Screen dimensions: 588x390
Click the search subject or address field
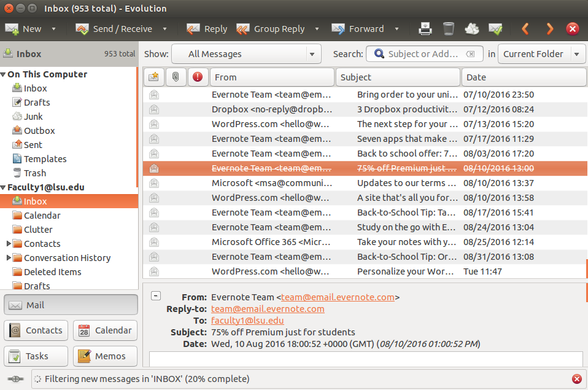pyautogui.click(x=424, y=54)
